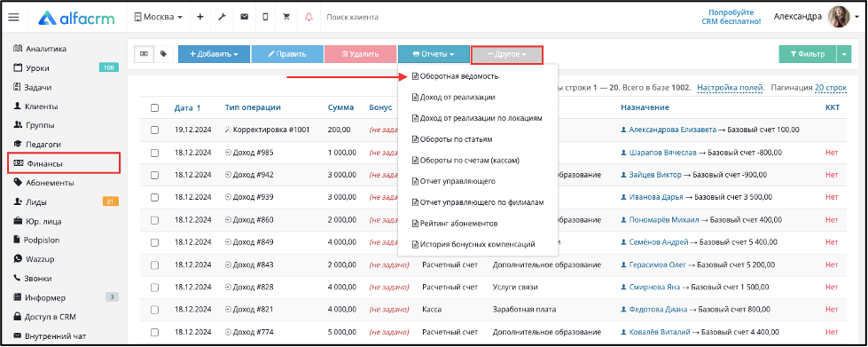Click the Удалить button

(360, 54)
